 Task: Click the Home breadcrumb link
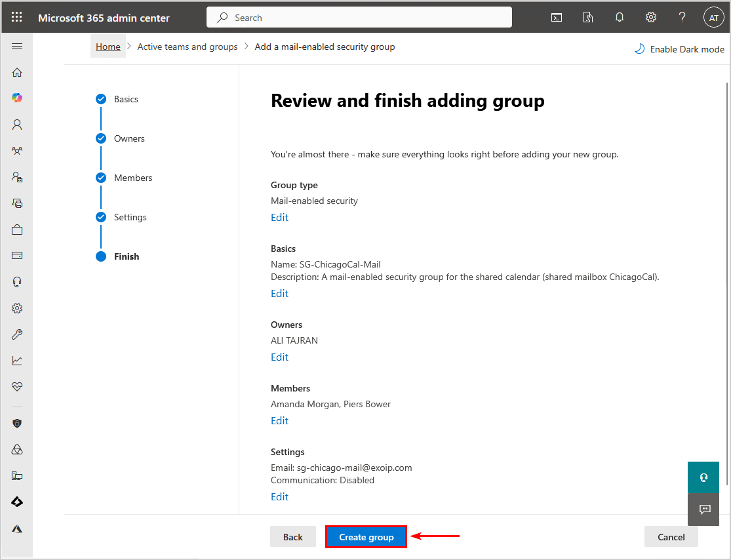click(108, 47)
